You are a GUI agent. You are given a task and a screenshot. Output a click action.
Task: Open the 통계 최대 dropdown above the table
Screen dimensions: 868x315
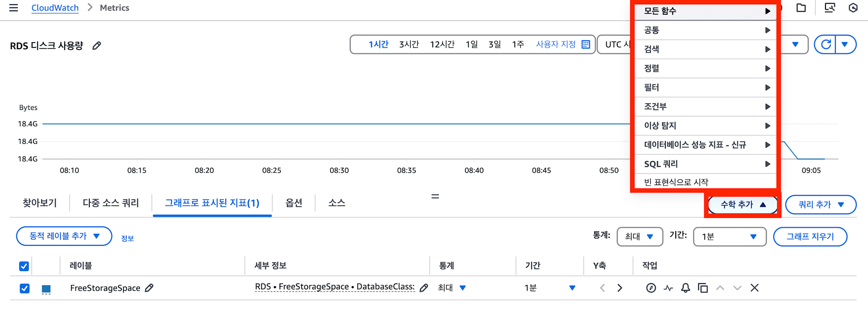tap(640, 236)
